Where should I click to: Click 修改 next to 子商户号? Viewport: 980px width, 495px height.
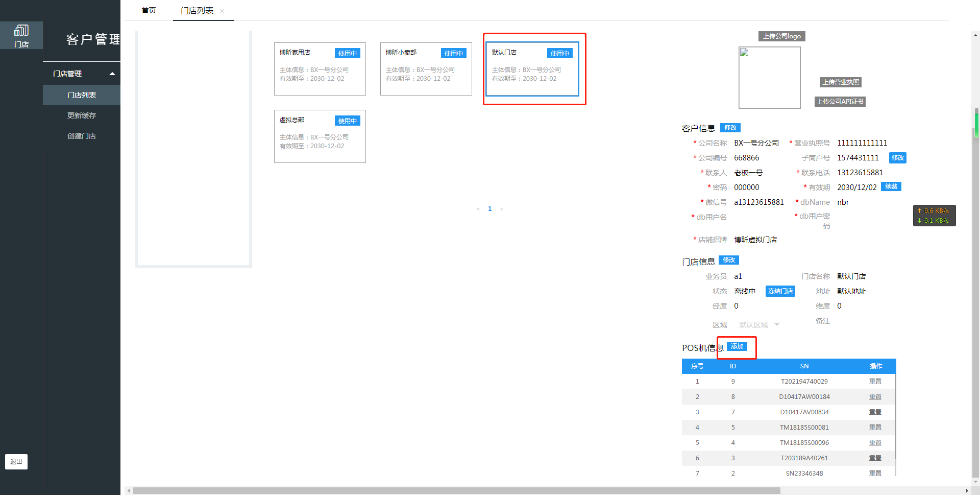(x=898, y=158)
